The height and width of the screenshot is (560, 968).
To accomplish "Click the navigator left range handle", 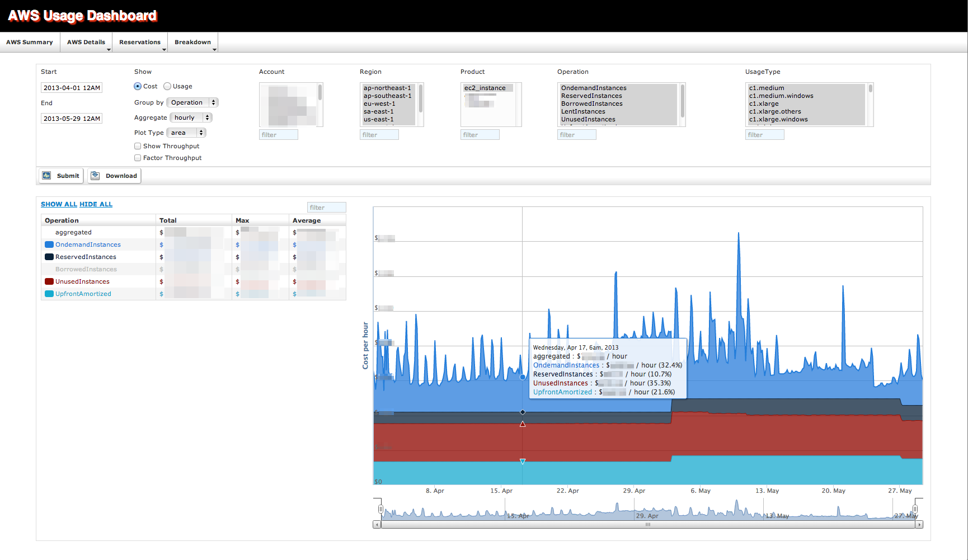I will point(380,509).
